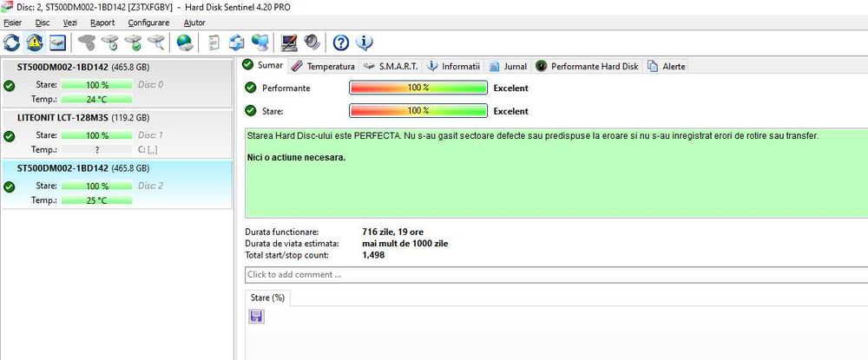Click the floppy disk save icon under Stare (%)
868x360 pixels.
click(x=257, y=317)
